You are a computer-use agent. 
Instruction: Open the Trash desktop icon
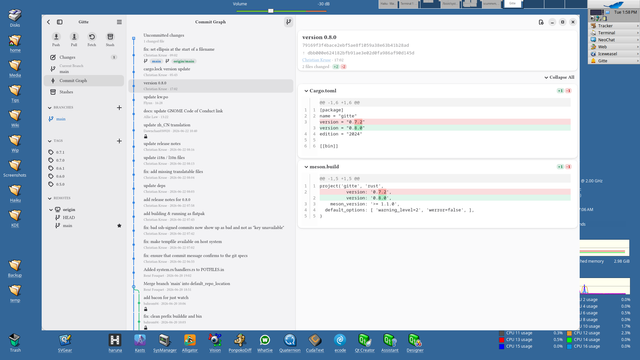pyautogui.click(x=15, y=342)
